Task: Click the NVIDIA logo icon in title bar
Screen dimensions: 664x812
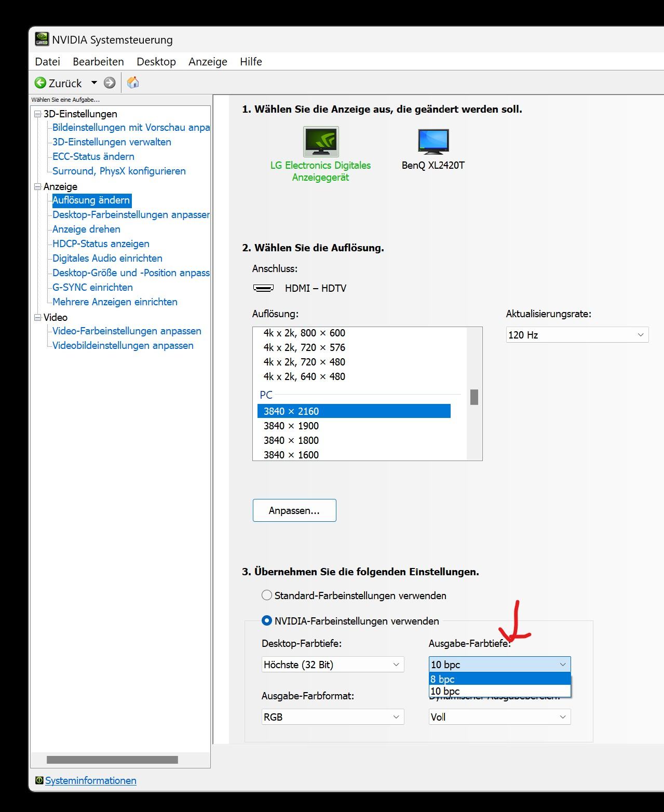Action: 42,39
